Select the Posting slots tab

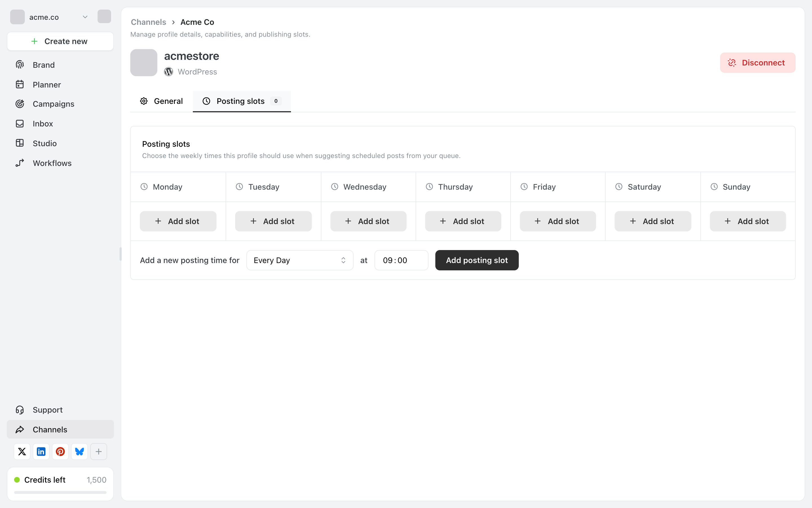[242, 101]
